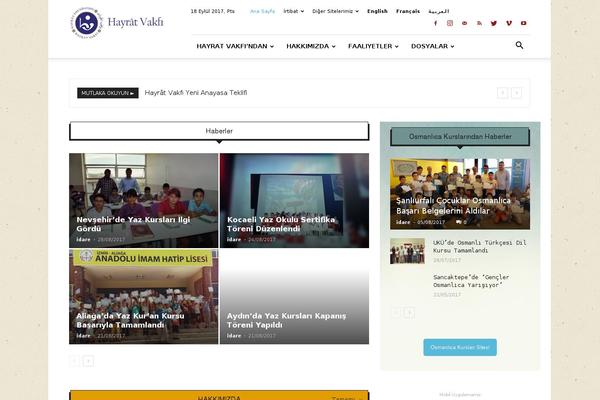This screenshot has height=400, width=600.
Task: Open UKÜ'de Osmanlı Türkçesi Dil Kursu link
Action: [x=479, y=246]
